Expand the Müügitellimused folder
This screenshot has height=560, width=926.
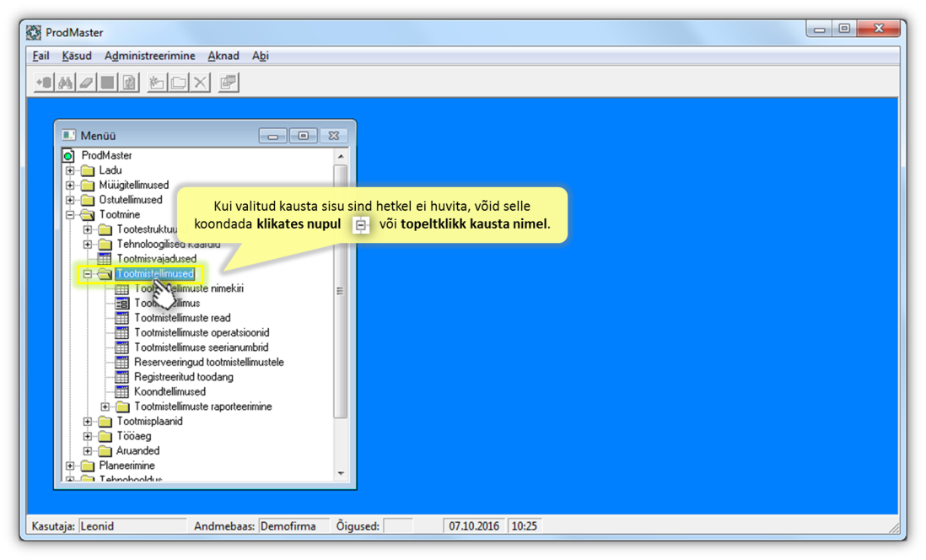click(70, 186)
